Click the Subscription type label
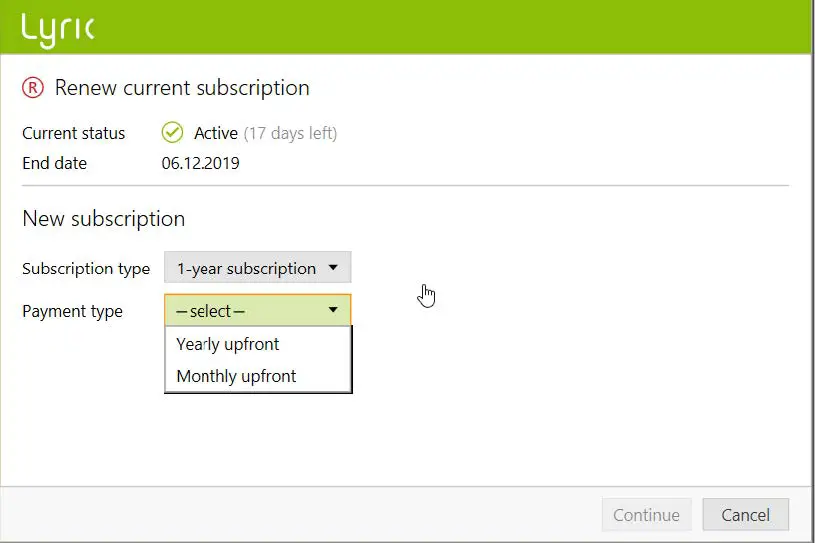815x543 pixels. point(86,268)
